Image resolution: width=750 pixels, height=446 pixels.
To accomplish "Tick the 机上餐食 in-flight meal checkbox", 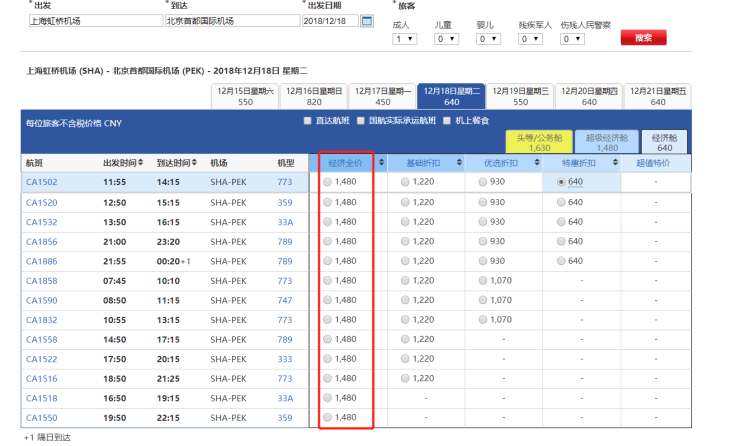I will (445, 121).
